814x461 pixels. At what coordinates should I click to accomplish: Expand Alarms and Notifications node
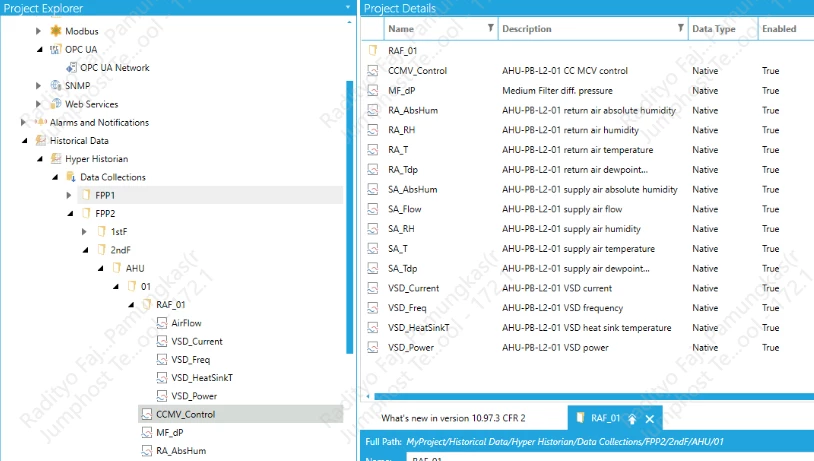pyautogui.click(x=23, y=123)
